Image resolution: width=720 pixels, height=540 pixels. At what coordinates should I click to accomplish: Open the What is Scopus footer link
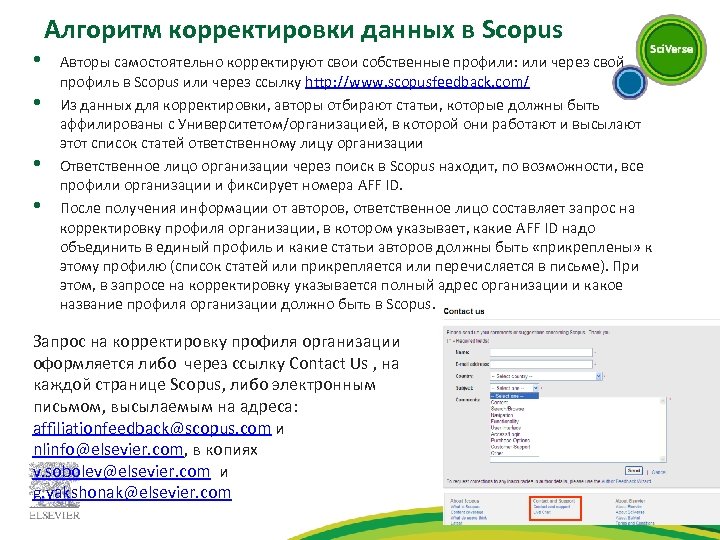[x=465, y=507]
